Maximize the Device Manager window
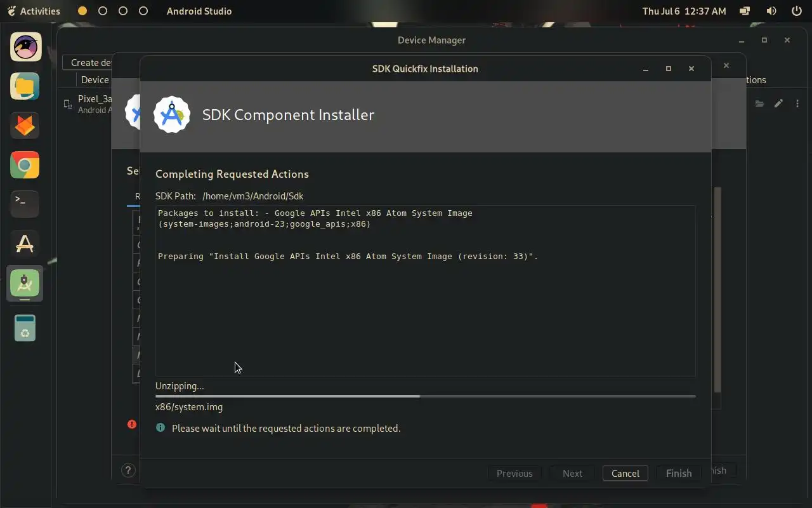This screenshot has height=508, width=812. click(764, 40)
